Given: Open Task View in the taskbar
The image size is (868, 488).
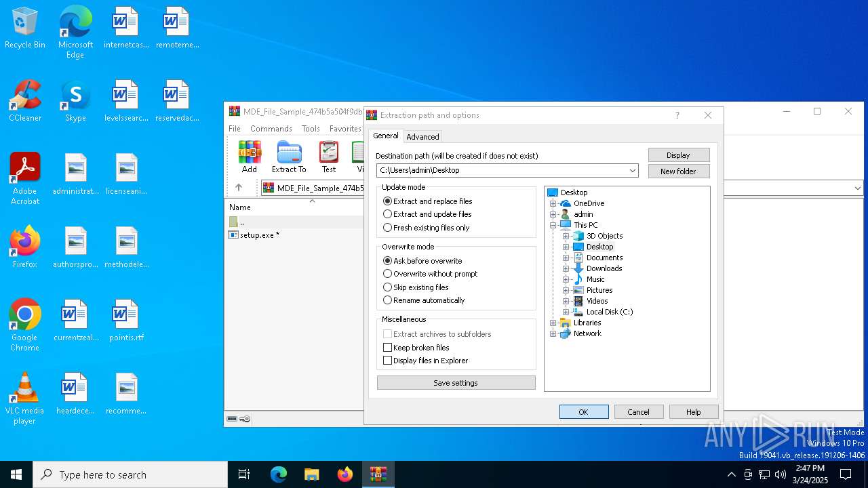Looking at the screenshot, I should pos(244,474).
